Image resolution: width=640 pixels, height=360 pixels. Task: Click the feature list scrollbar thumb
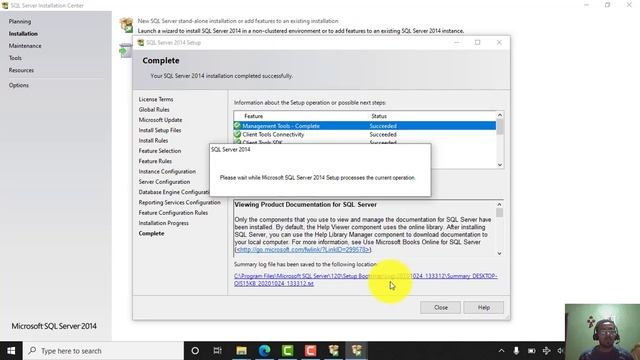[x=500, y=127]
